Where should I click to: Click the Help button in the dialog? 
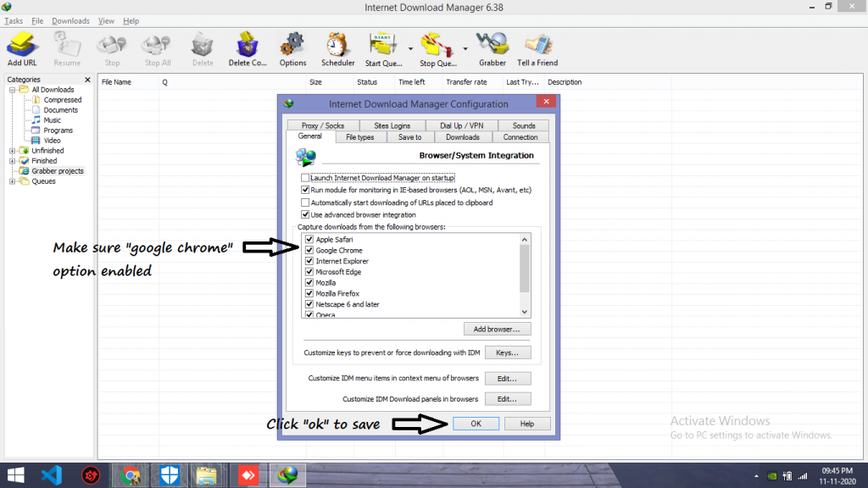(527, 424)
